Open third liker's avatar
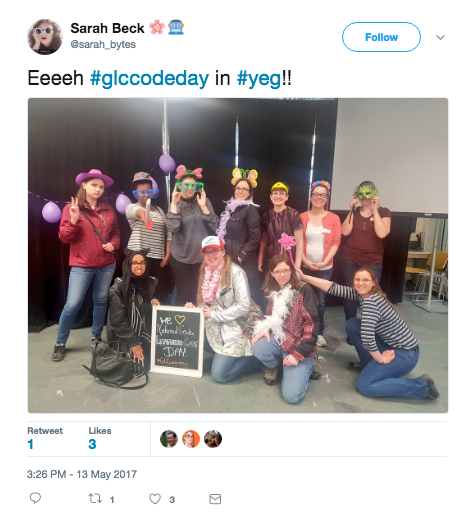This screenshot has width=476, height=523. pyautogui.click(x=213, y=439)
